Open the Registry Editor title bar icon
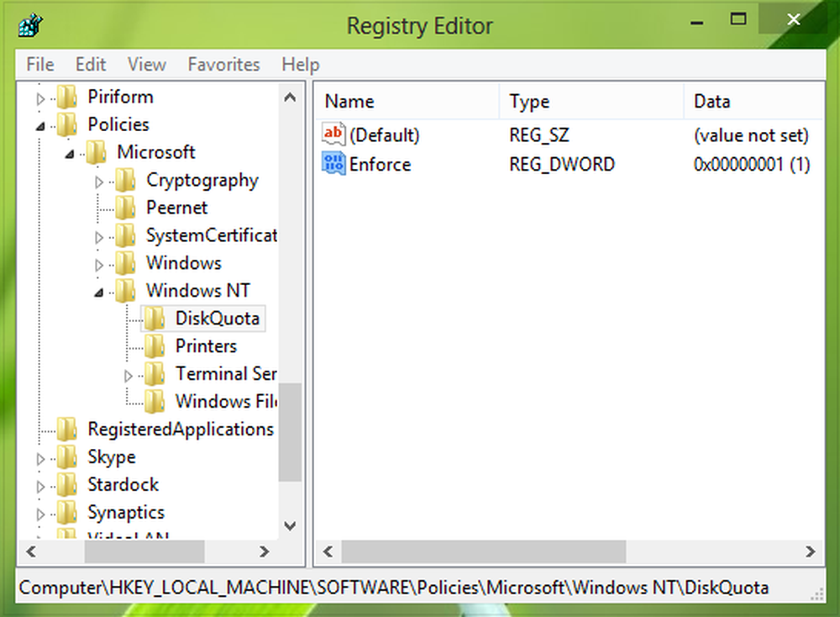Image resolution: width=840 pixels, height=617 pixels. click(x=30, y=24)
